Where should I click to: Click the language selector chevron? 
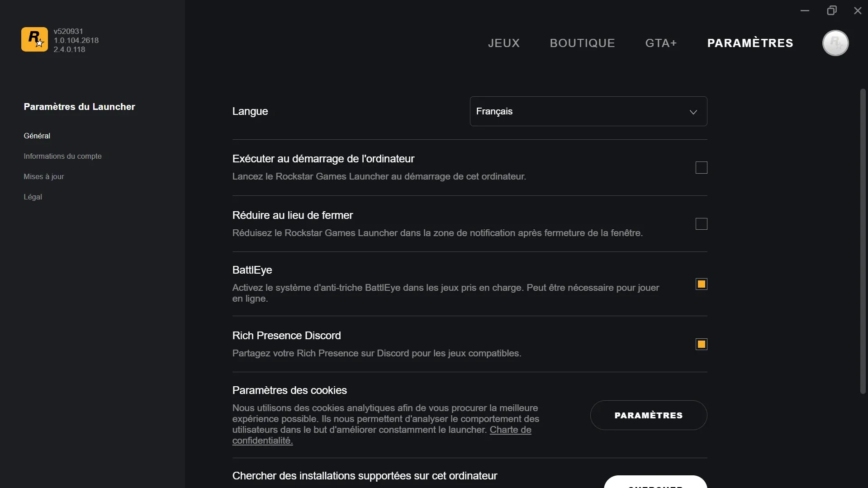click(x=693, y=112)
